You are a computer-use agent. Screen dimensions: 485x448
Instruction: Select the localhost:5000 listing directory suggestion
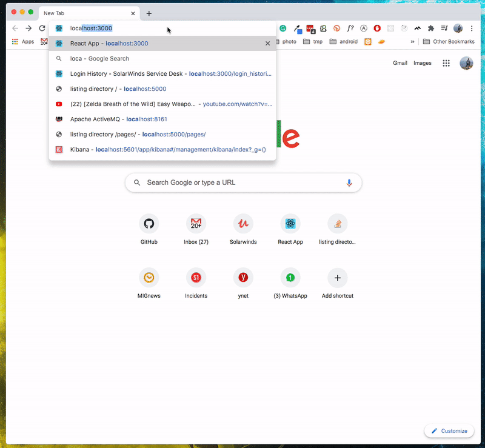coord(162,89)
